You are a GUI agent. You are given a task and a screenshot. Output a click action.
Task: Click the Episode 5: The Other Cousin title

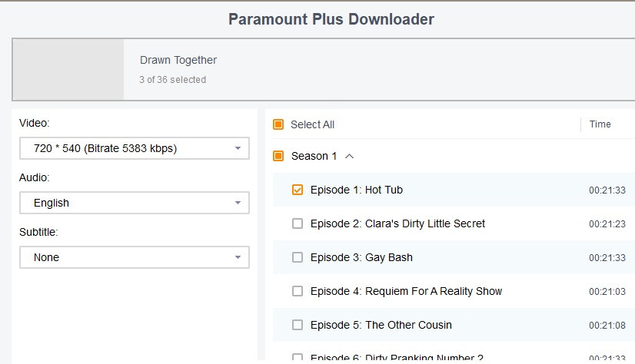pos(381,325)
